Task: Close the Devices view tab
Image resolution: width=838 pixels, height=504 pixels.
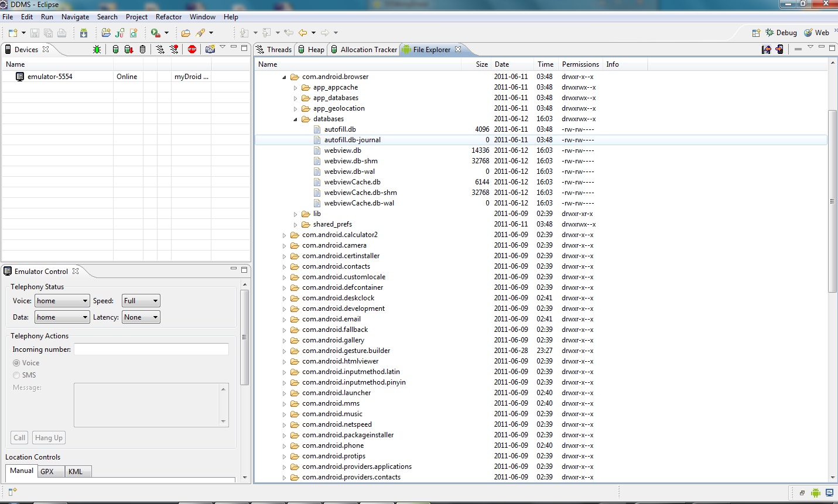Action: [x=46, y=49]
